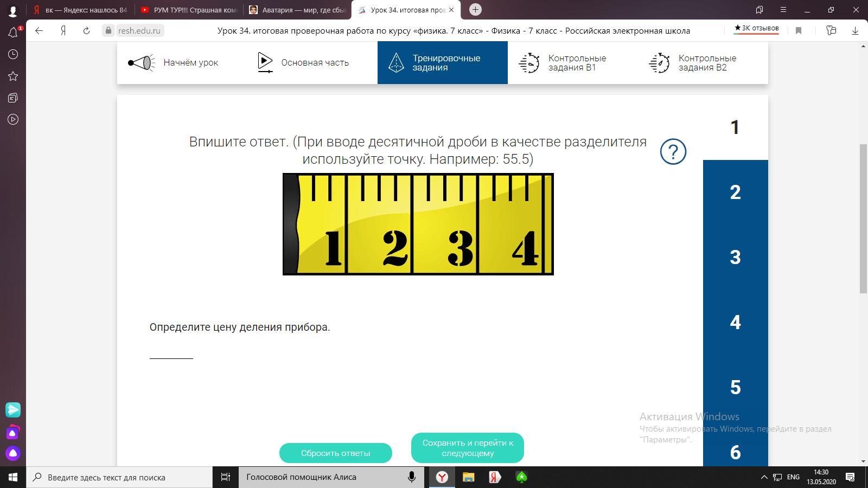Open browsing history clock icon
This screenshot has width=868, height=488.
tap(13, 54)
